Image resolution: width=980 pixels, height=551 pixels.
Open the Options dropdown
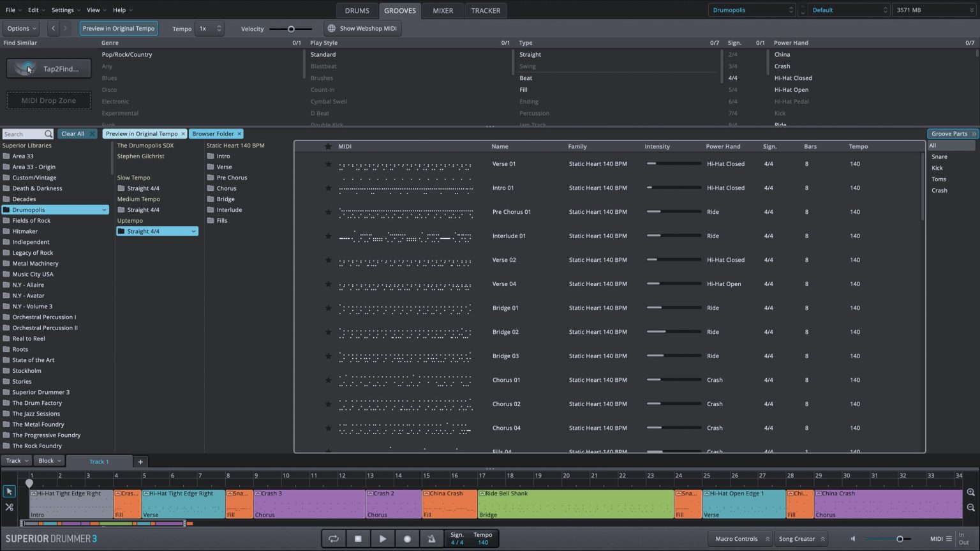[22, 29]
